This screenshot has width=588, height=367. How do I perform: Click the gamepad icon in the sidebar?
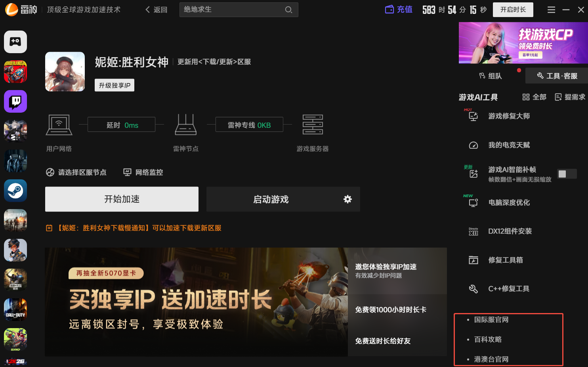pos(15,42)
